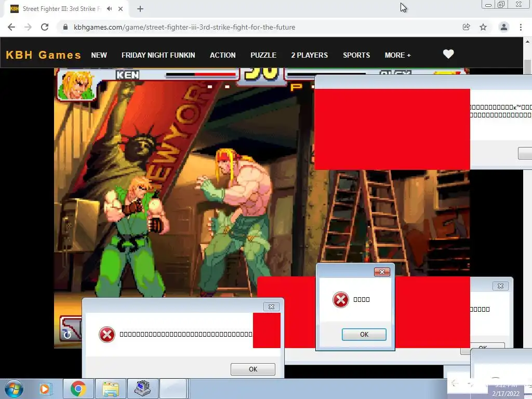Open Chrome three-dot menu

(x=521, y=27)
